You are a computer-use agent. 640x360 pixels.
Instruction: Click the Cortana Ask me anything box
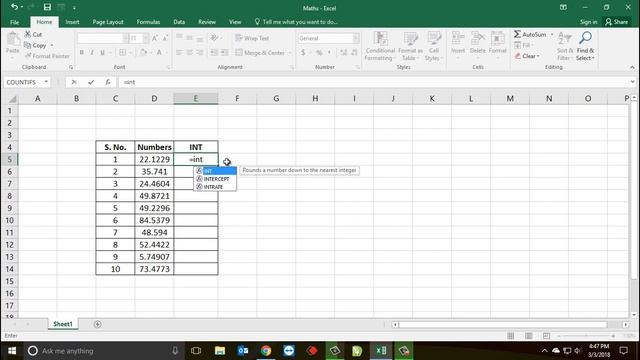103,351
